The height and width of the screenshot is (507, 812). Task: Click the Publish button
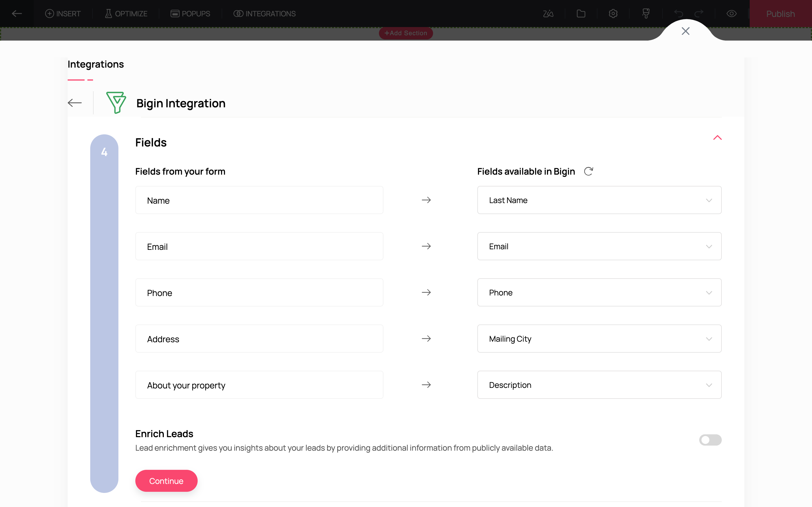point(780,14)
